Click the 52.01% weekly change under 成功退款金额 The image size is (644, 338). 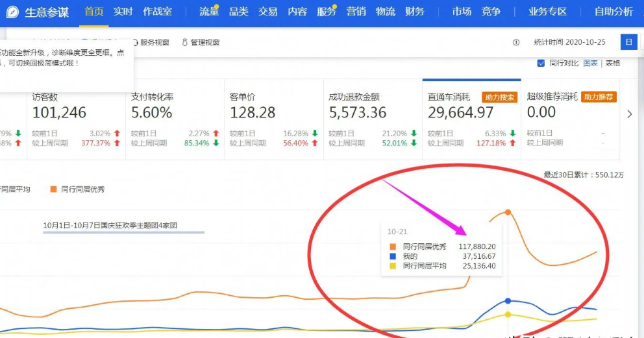395,143
